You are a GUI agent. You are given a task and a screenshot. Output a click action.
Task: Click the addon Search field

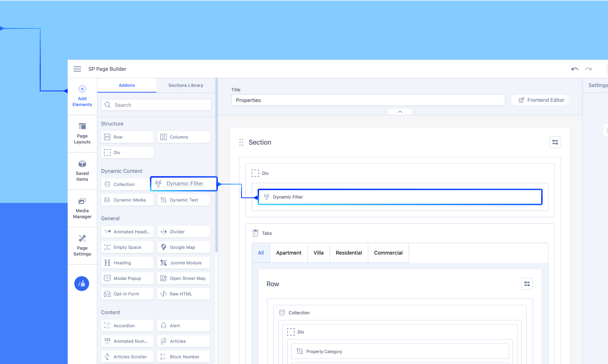(x=156, y=105)
